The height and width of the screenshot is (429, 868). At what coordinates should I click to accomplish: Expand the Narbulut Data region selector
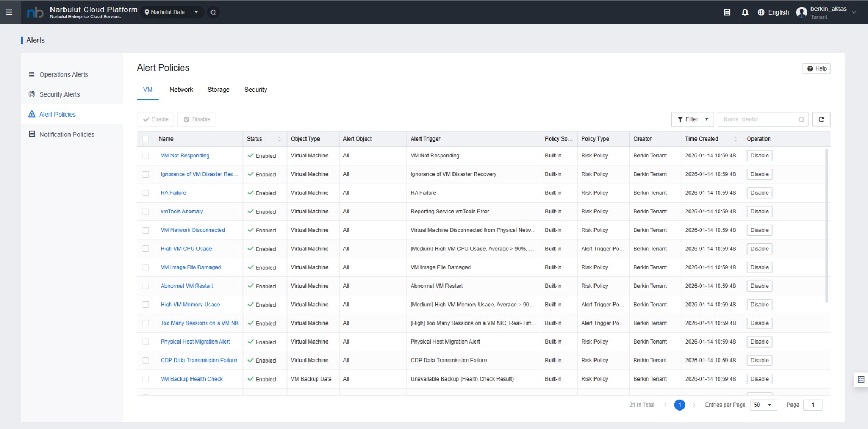tap(171, 12)
